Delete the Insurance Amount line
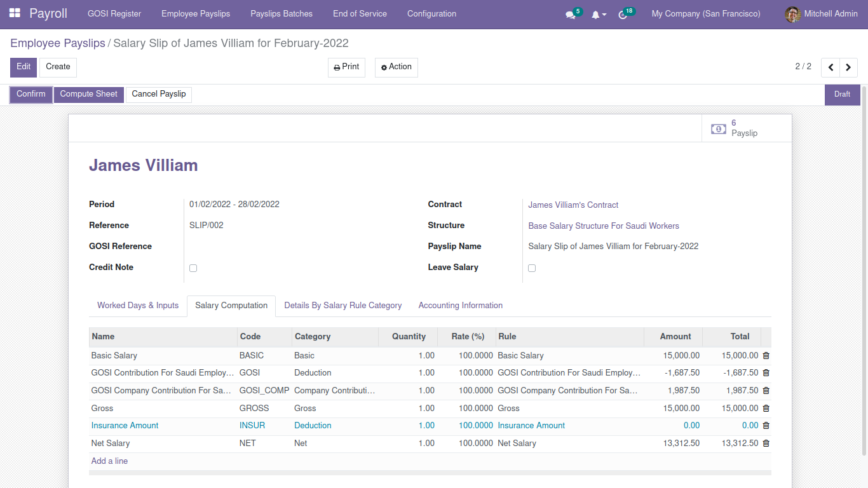Viewport: 868px width, 488px height. click(x=766, y=425)
